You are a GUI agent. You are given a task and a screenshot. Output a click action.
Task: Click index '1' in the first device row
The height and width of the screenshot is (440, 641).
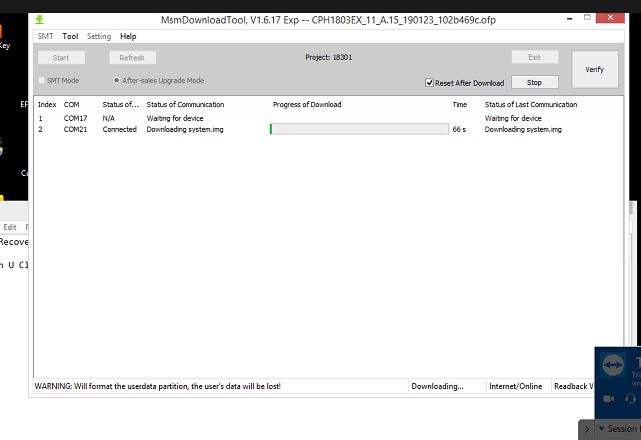click(x=40, y=118)
